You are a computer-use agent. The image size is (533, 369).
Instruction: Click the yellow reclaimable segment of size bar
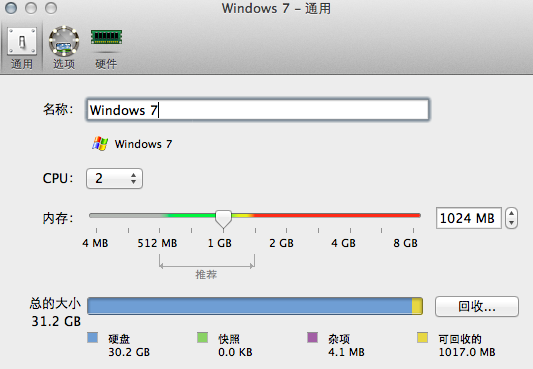tap(417, 306)
